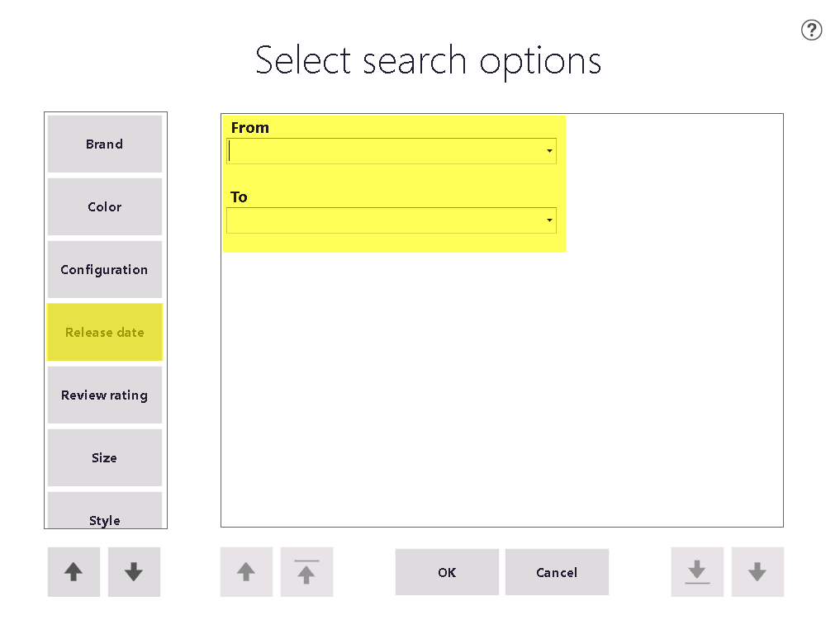Click category list down arrow button
The height and width of the screenshot is (620, 840).
[x=134, y=572]
